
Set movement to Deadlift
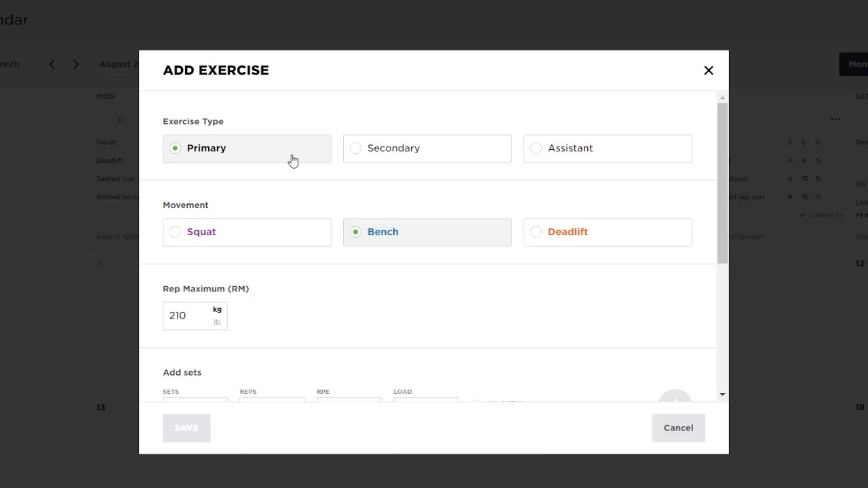pyautogui.click(x=608, y=232)
